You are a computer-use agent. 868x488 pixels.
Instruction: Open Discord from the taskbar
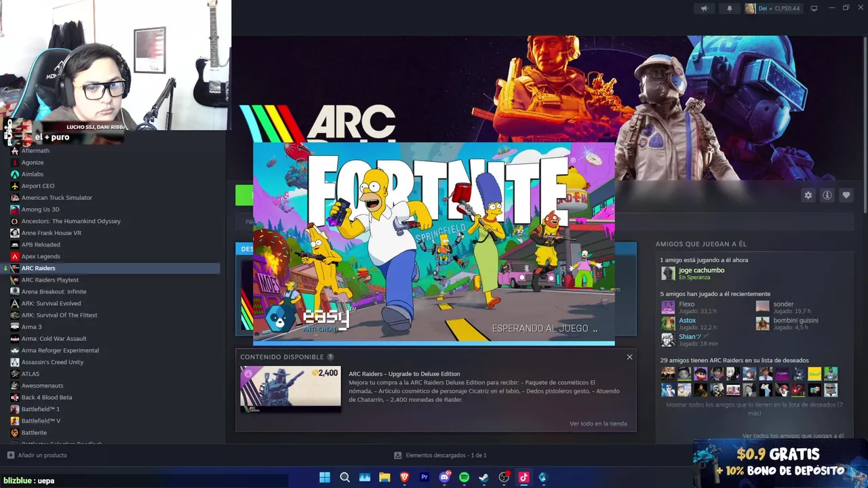[x=444, y=477]
